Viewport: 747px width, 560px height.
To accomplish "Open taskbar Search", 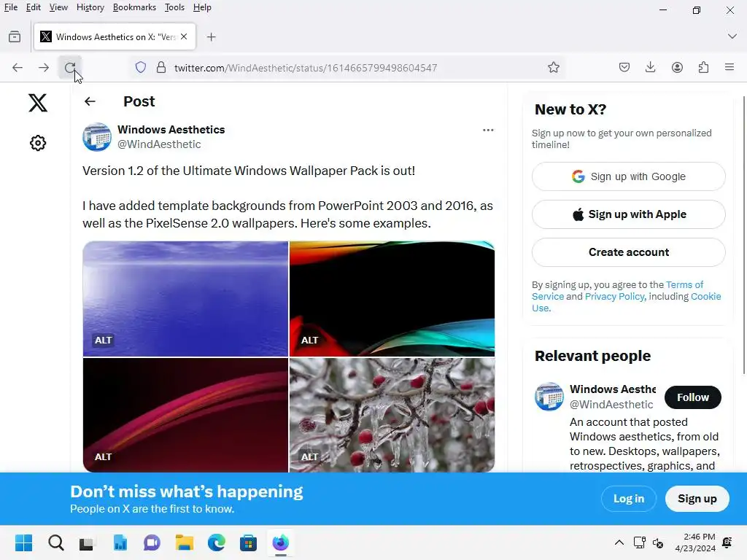I will (56, 542).
